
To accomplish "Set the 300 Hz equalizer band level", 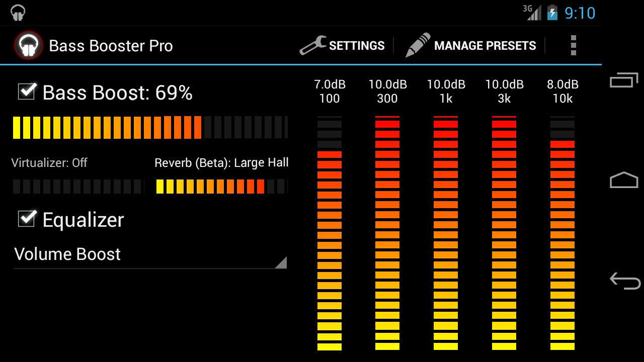I will pyautogui.click(x=387, y=233).
